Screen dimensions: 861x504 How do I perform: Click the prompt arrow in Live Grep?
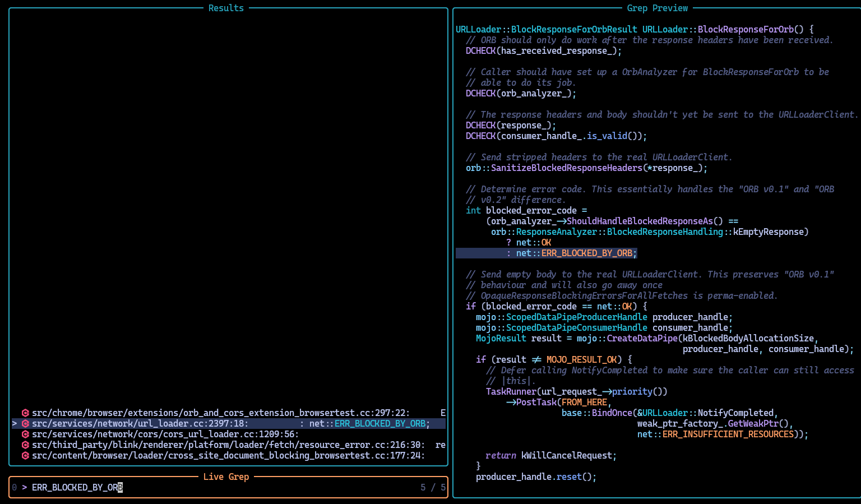pos(25,487)
